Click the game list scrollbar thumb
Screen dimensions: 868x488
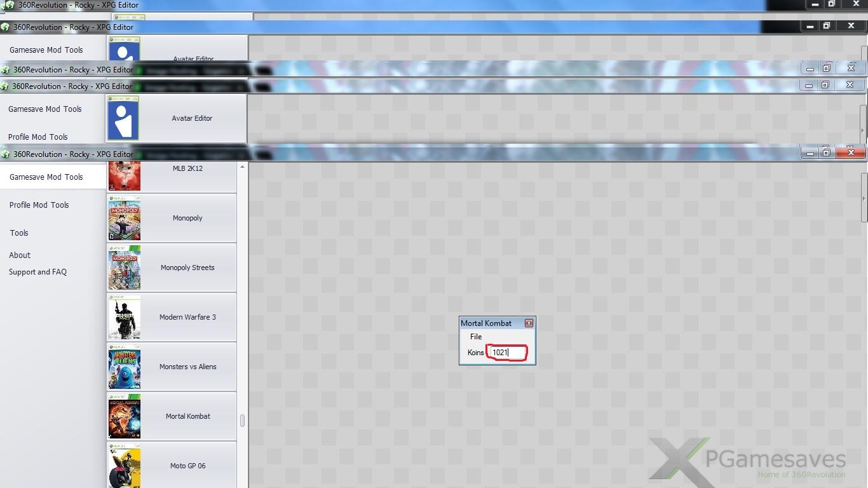pos(242,421)
